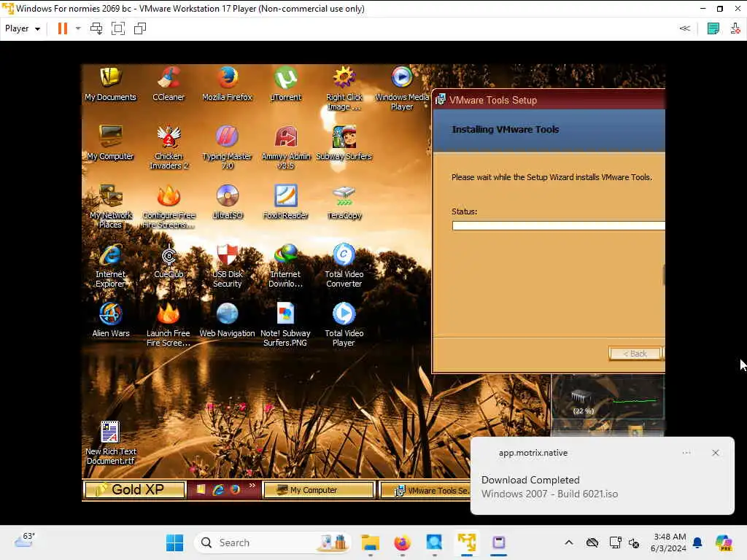Switch to VMware Tools Setup taskbar button

425,491
